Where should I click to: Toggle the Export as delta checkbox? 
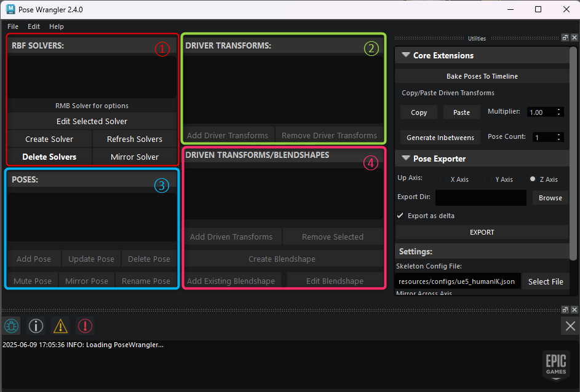pos(400,216)
